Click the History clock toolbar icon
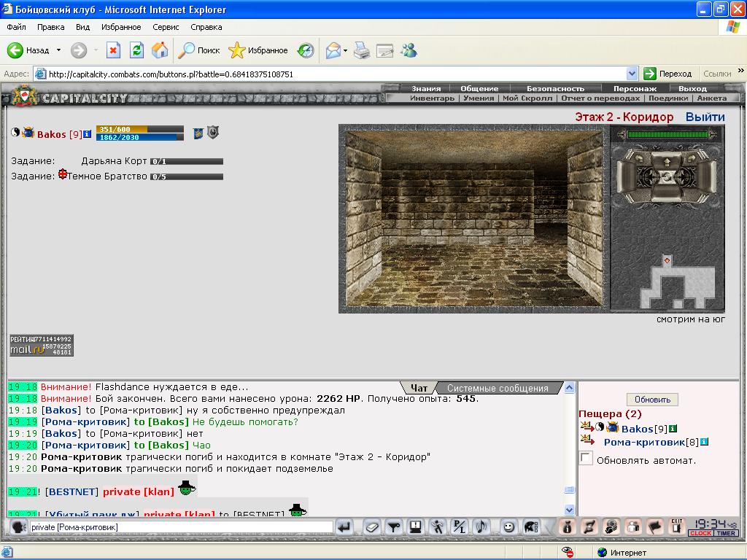The height and width of the screenshot is (560, 747). pos(306,50)
